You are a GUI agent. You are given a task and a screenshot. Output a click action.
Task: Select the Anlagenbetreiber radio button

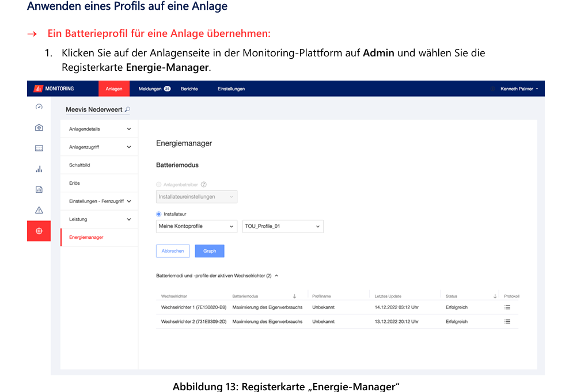[x=159, y=185]
